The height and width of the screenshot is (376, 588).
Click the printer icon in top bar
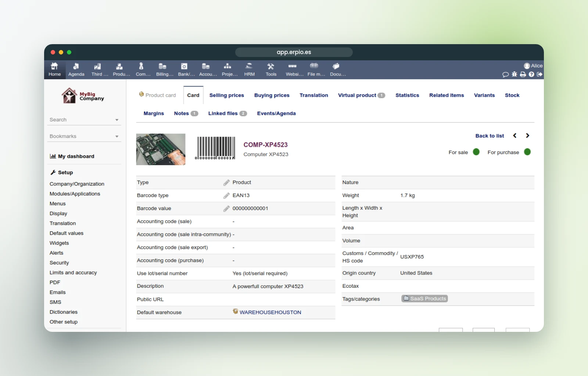[523, 74]
